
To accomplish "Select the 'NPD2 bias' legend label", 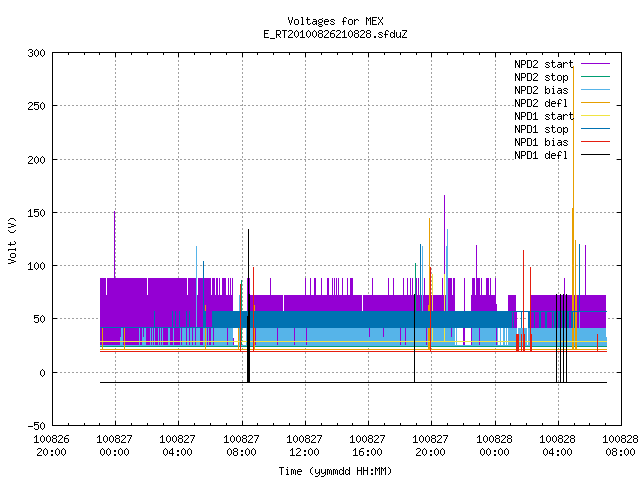I will tap(541, 90).
